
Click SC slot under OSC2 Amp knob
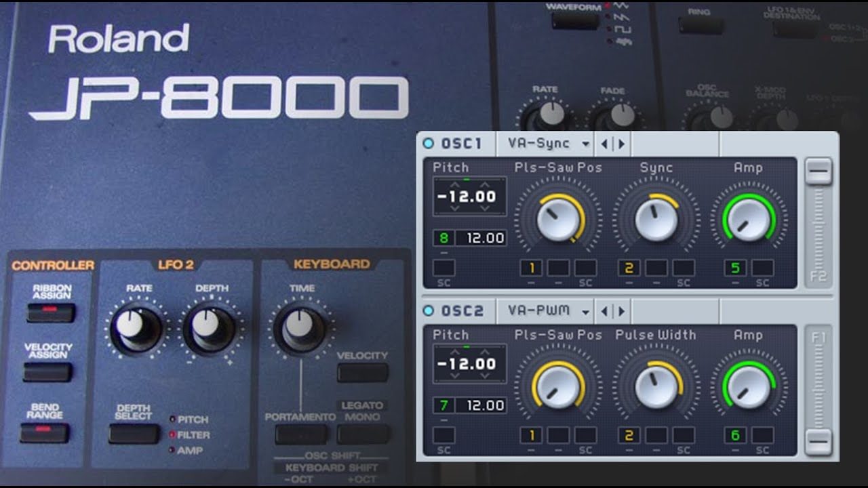pyautogui.click(x=762, y=435)
